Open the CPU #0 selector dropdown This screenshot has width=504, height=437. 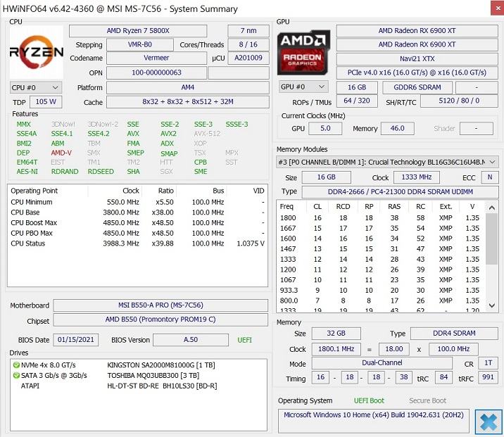(35, 87)
